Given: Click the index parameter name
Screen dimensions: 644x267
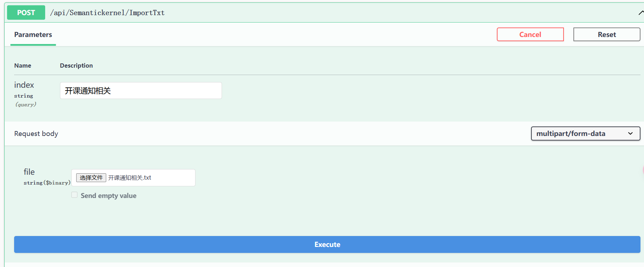Looking at the screenshot, I should click(24, 85).
